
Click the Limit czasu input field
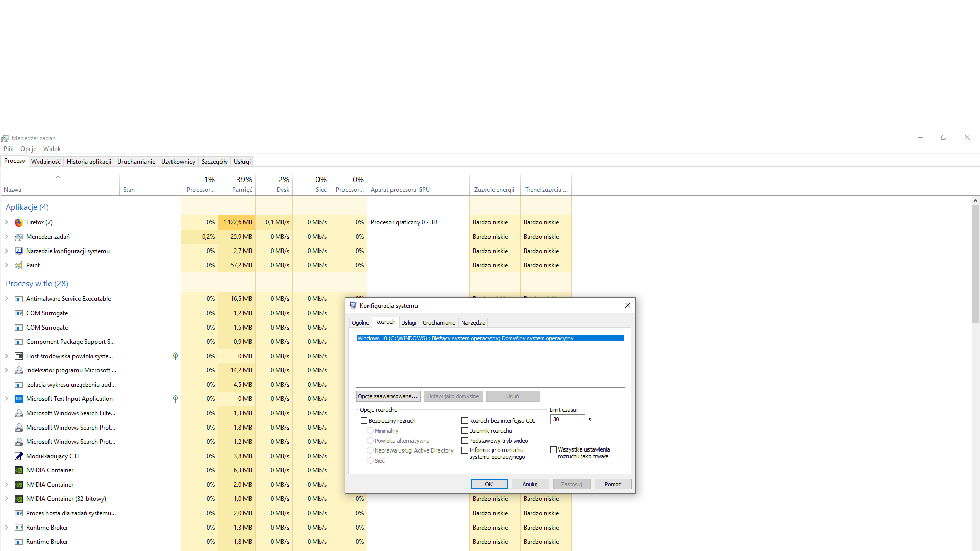(568, 419)
